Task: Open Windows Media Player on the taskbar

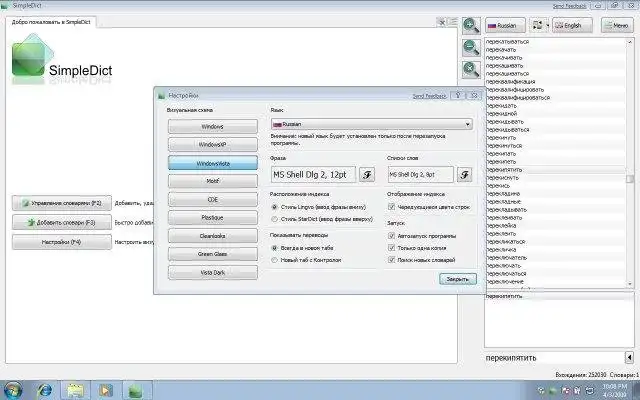Action: [105, 391]
